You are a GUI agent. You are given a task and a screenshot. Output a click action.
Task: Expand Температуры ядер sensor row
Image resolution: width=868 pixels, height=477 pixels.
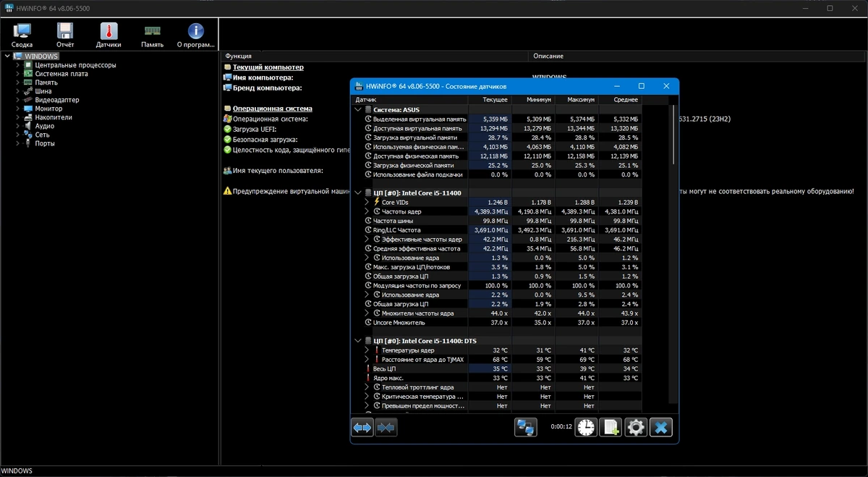coord(367,350)
